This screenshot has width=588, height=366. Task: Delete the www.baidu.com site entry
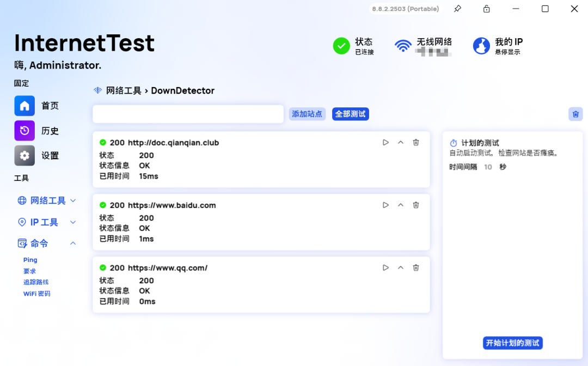(x=416, y=205)
